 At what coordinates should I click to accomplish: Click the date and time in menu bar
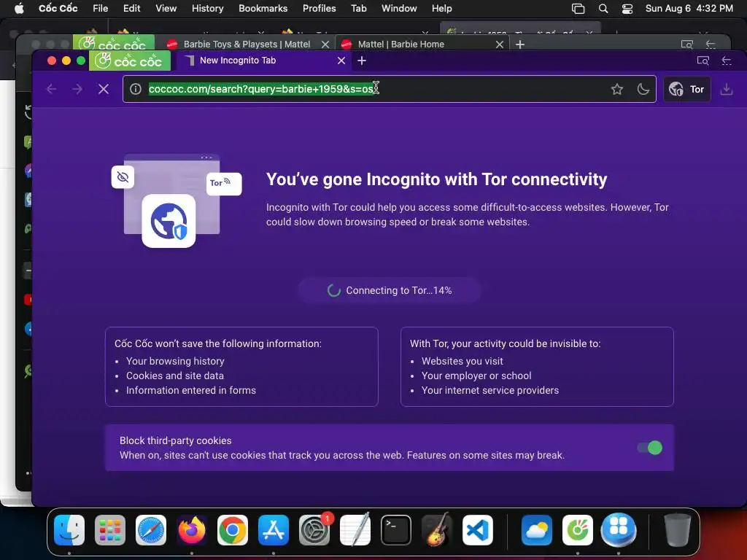tap(689, 9)
